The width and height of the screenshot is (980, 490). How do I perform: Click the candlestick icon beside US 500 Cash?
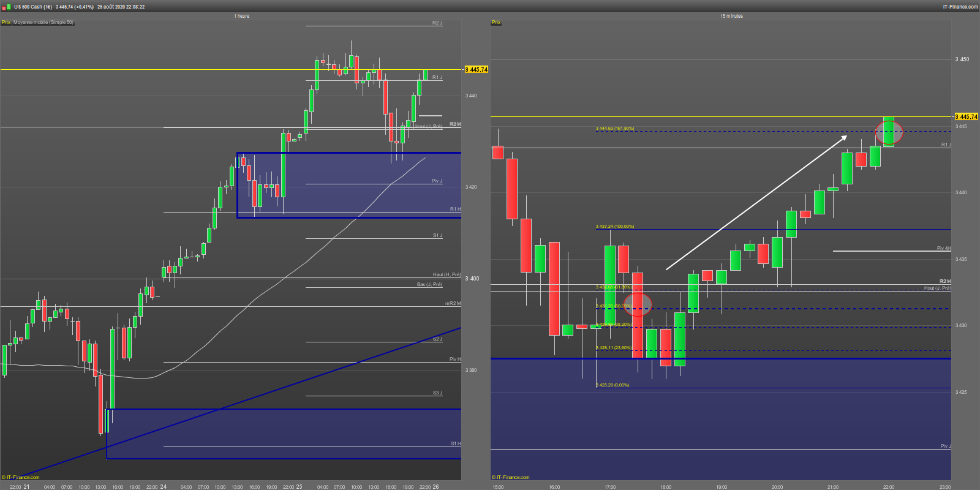point(6,7)
